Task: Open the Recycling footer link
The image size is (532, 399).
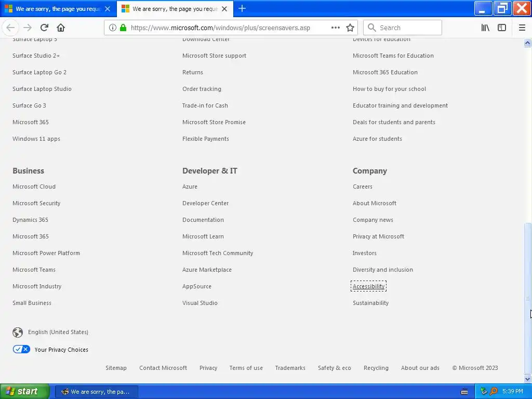Action: tap(376, 368)
